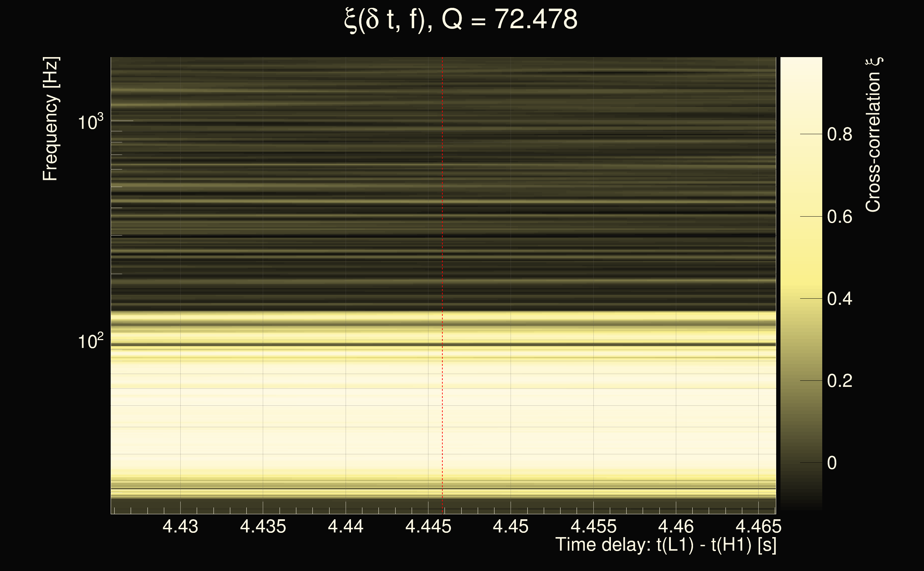Image resolution: width=924 pixels, height=571 pixels.
Task: Click the plot title showing Q = 72.478
Action: tap(461, 20)
